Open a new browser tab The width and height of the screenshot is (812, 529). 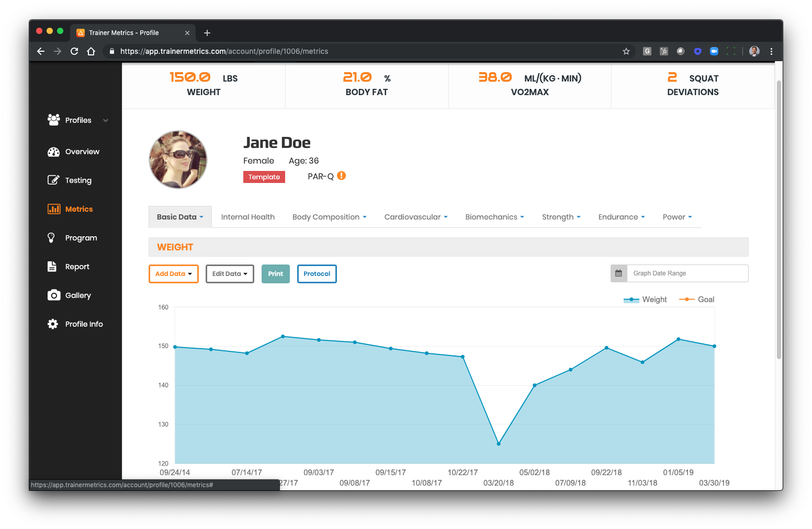[207, 33]
